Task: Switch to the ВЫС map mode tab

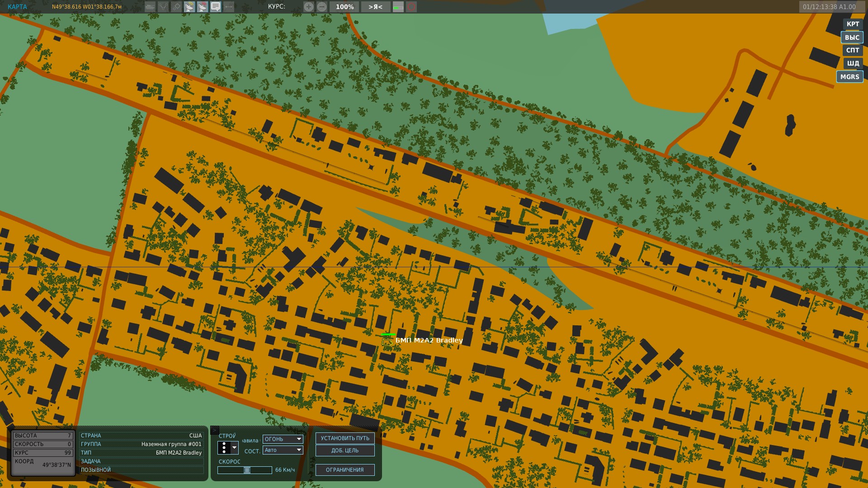Action: pos(852,38)
